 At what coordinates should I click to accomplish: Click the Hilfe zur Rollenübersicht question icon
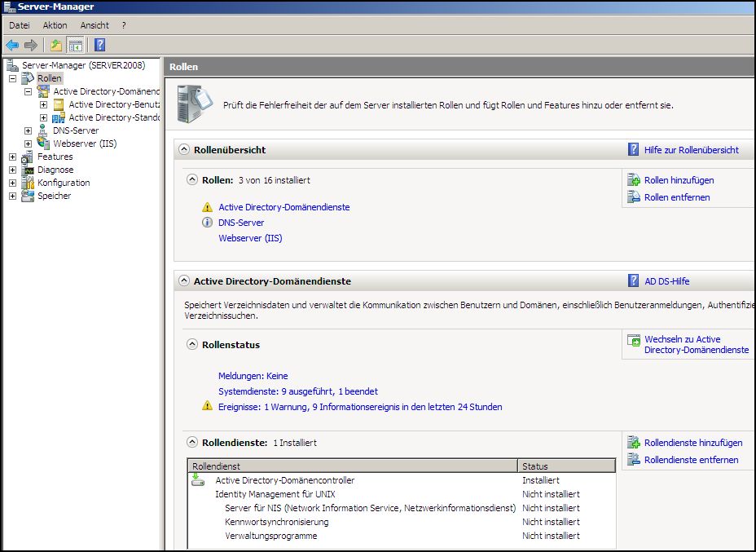(634, 149)
